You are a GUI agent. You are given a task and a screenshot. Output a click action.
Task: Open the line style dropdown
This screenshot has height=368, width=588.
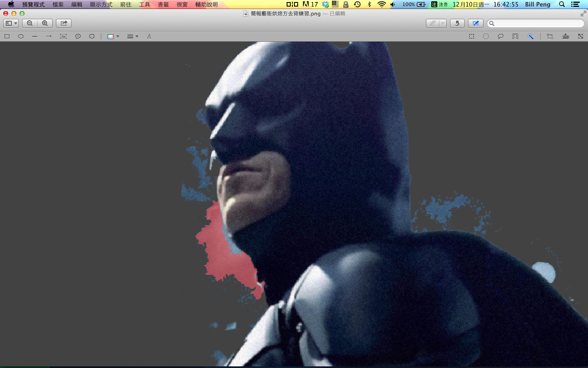pyautogui.click(x=133, y=36)
